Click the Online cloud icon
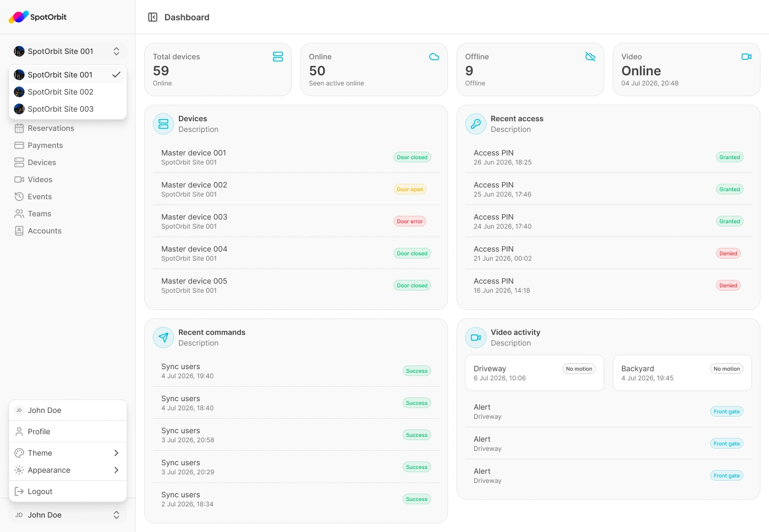The height and width of the screenshot is (532, 769). (434, 57)
